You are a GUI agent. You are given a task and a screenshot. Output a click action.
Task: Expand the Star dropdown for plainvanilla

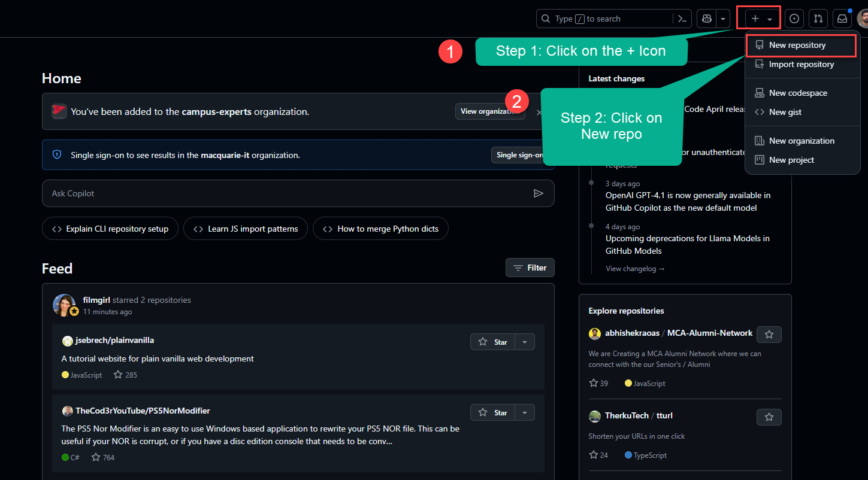(x=524, y=342)
